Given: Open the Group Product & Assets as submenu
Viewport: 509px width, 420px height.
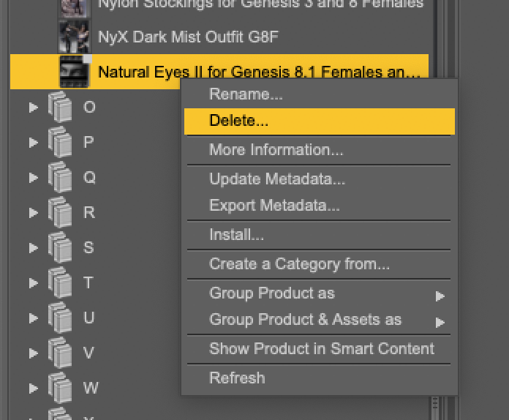Looking at the screenshot, I should [305, 320].
